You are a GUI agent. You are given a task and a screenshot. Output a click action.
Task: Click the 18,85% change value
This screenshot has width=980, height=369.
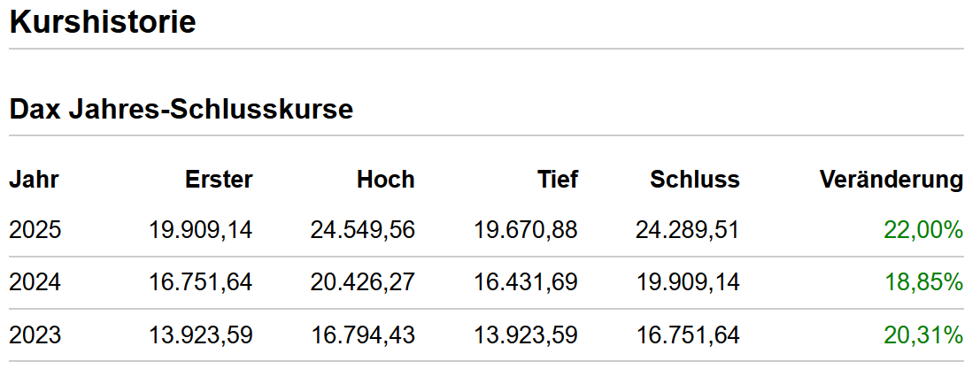tap(923, 283)
